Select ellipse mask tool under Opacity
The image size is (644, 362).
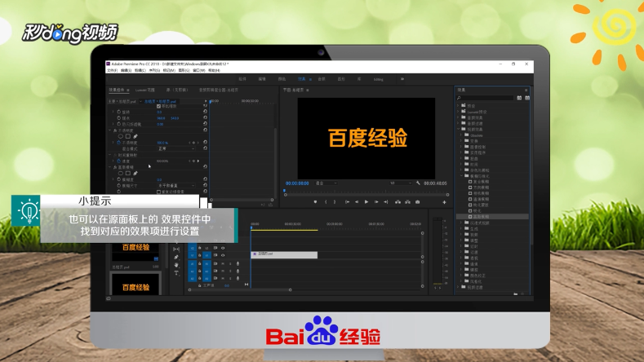coord(120,136)
